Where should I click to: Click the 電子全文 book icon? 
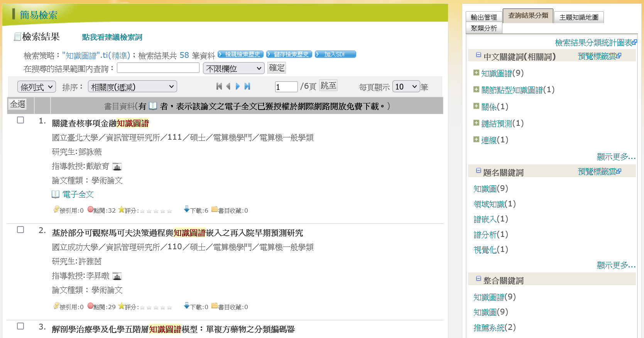(x=56, y=194)
